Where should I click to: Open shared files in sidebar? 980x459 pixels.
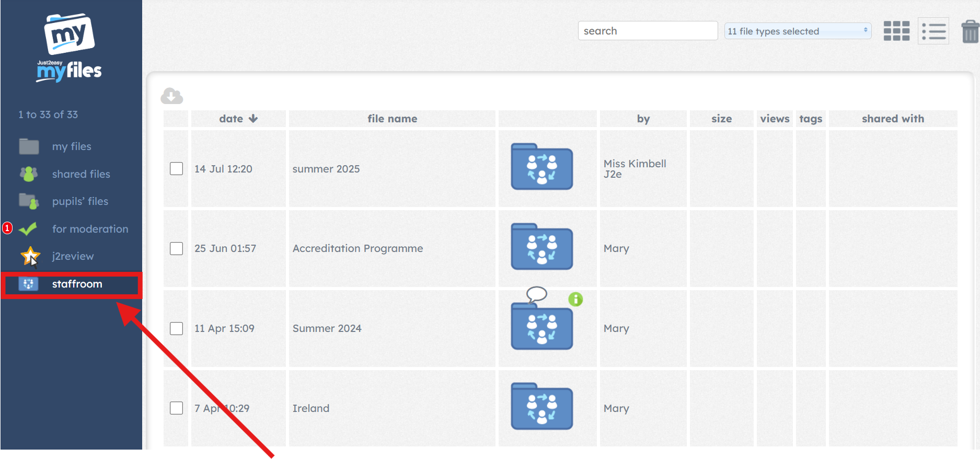coord(81,174)
